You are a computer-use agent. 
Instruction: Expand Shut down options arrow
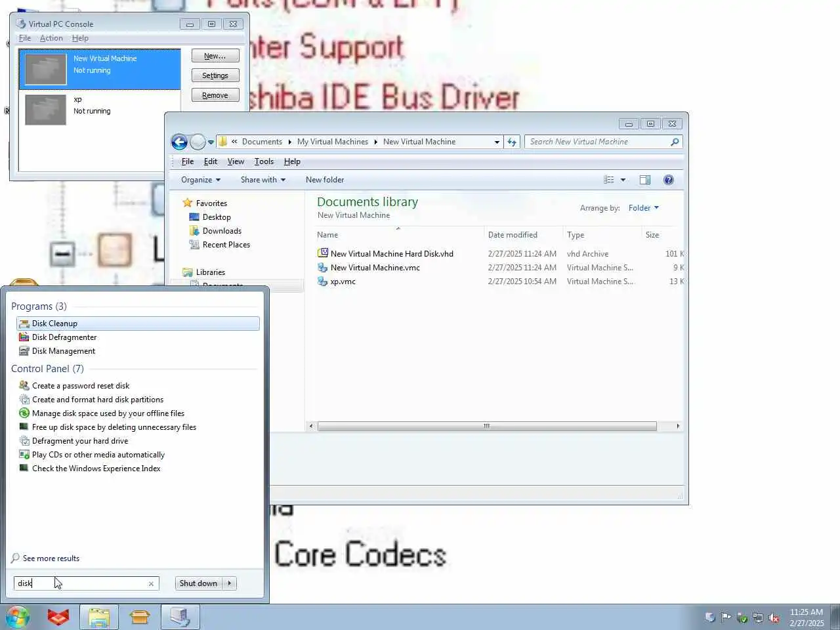(230, 583)
